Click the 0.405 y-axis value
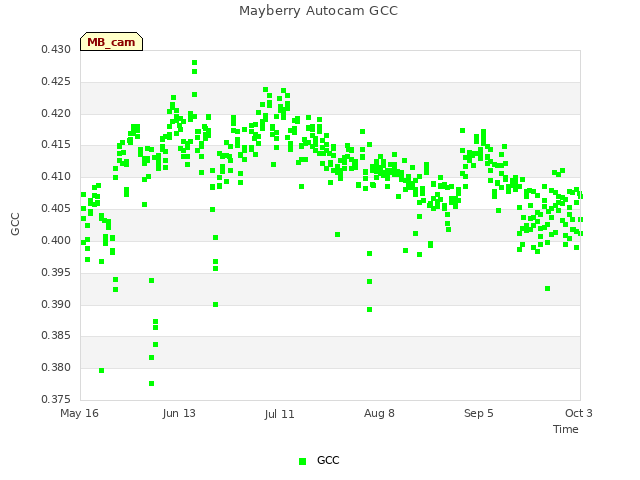Image resolution: width=640 pixels, height=480 pixels. [56, 208]
